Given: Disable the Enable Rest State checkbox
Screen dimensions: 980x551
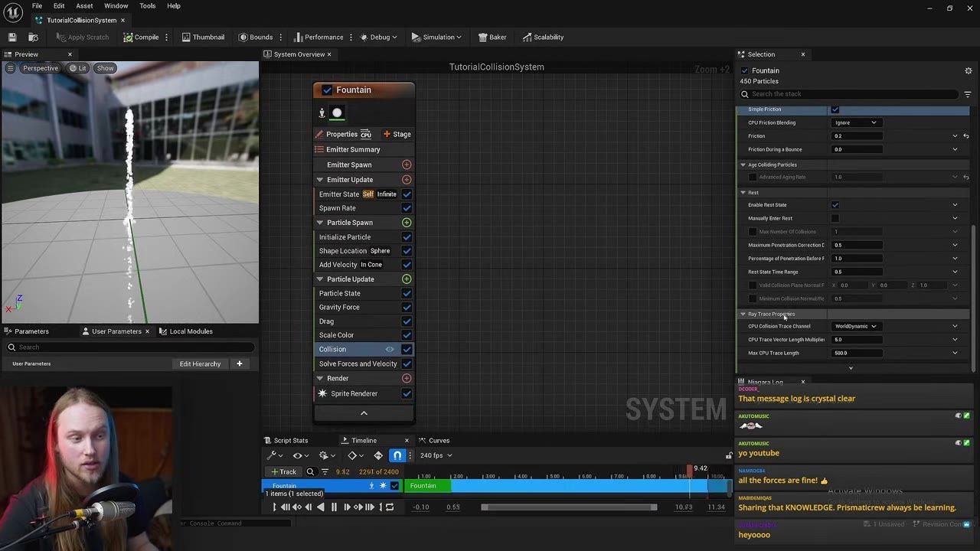Looking at the screenshot, I should pos(835,205).
